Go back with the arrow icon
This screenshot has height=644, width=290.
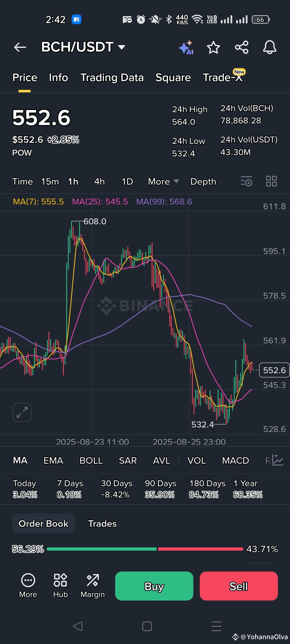point(20,47)
